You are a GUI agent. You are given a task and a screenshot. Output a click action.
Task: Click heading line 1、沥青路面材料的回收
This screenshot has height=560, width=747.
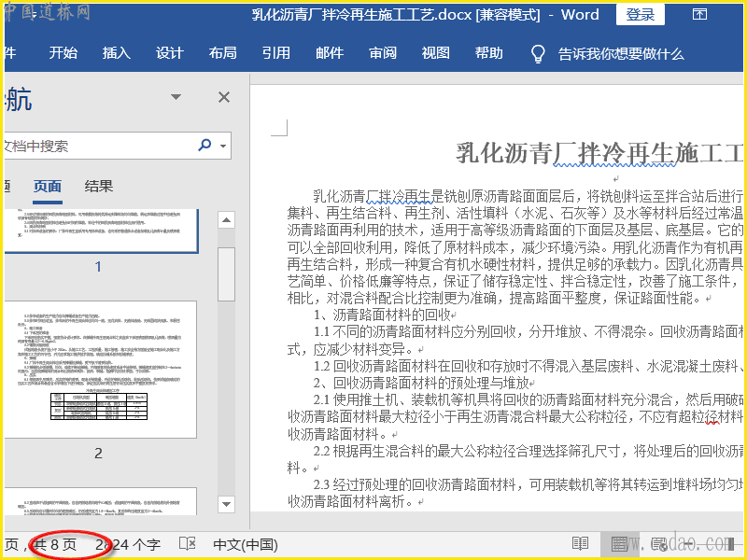382,315
